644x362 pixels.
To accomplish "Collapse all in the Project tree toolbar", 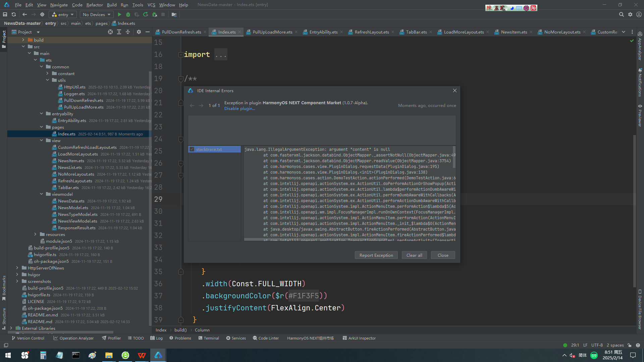I will [128, 32].
